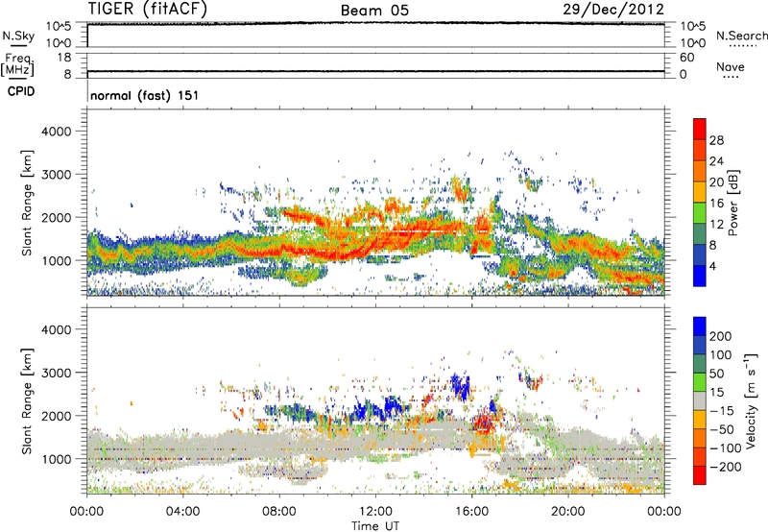
Task: Click the Beam 05 label
Action: coord(374,11)
